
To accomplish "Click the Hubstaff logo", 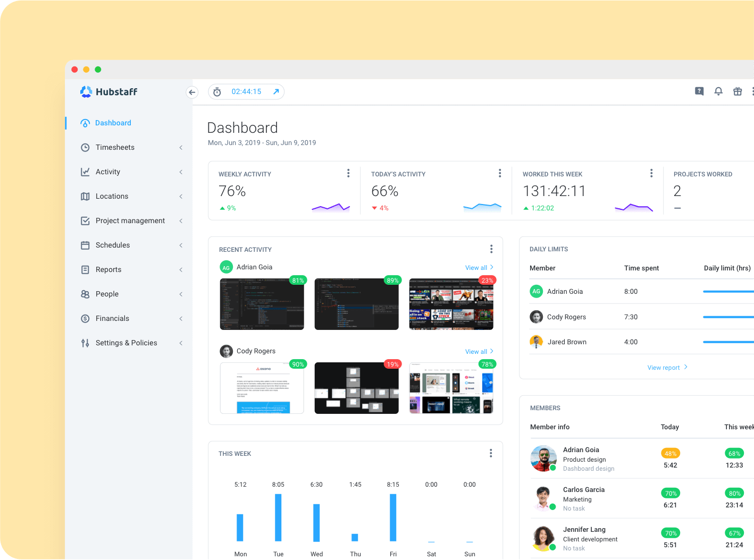I will pos(109,92).
